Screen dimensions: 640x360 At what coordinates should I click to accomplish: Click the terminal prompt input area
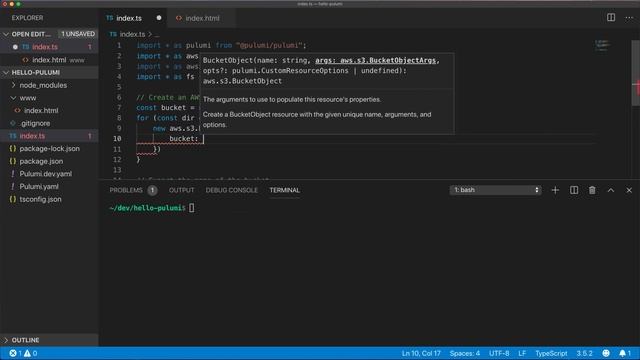[x=191, y=208]
